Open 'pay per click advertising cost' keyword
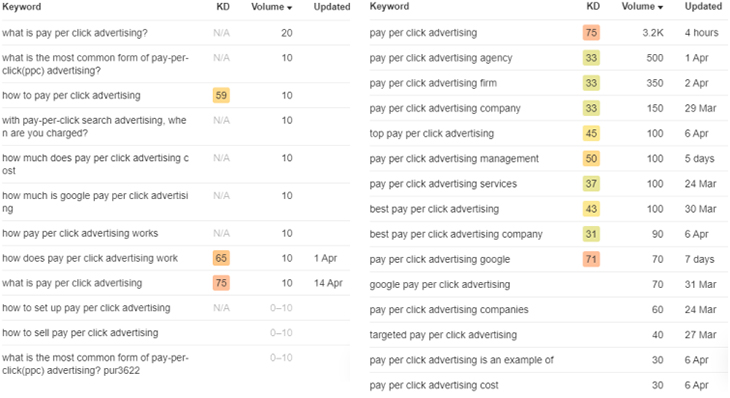Screen dimensions: 730x398 (x=434, y=385)
